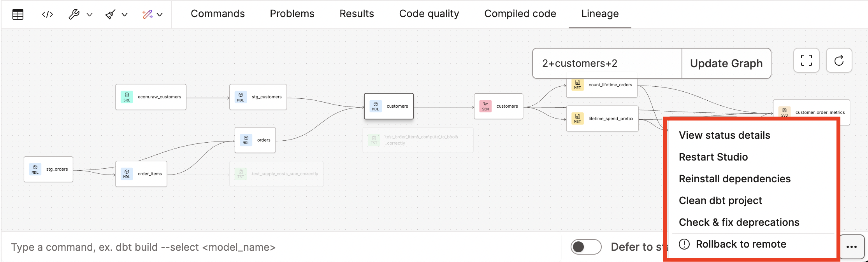
Task: Select Restart Studio from the menu
Action: pyautogui.click(x=713, y=157)
